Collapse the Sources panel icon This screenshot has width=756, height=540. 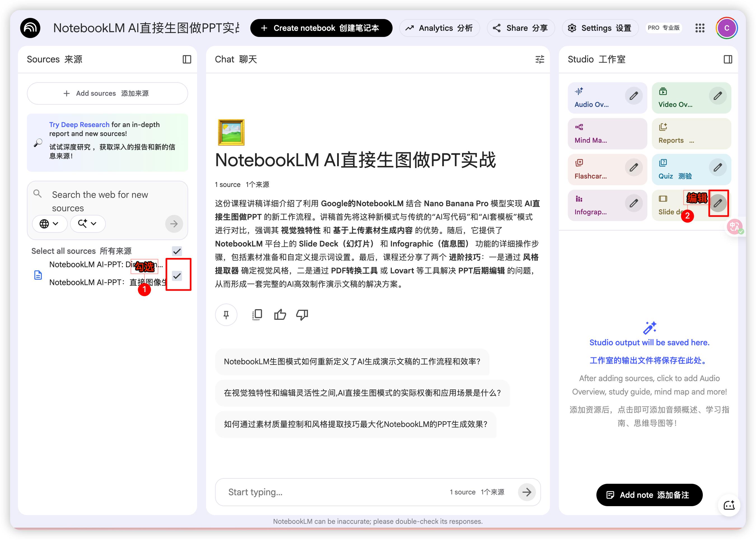187,59
